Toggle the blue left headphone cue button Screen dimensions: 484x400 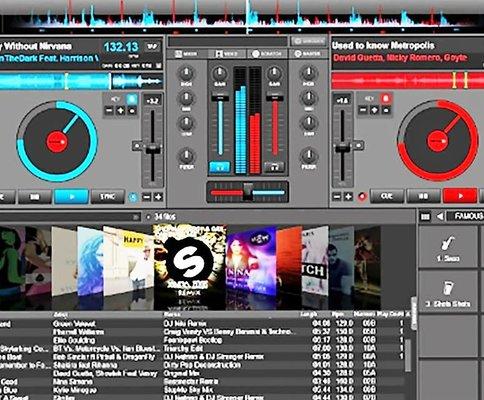(x=219, y=167)
